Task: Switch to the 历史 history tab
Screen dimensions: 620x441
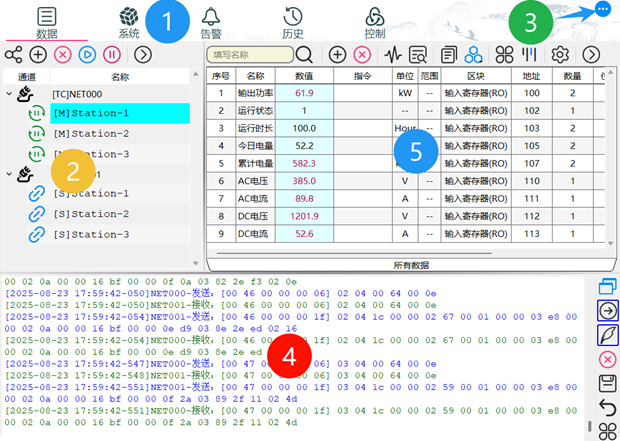Action: click(x=293, y=23)
